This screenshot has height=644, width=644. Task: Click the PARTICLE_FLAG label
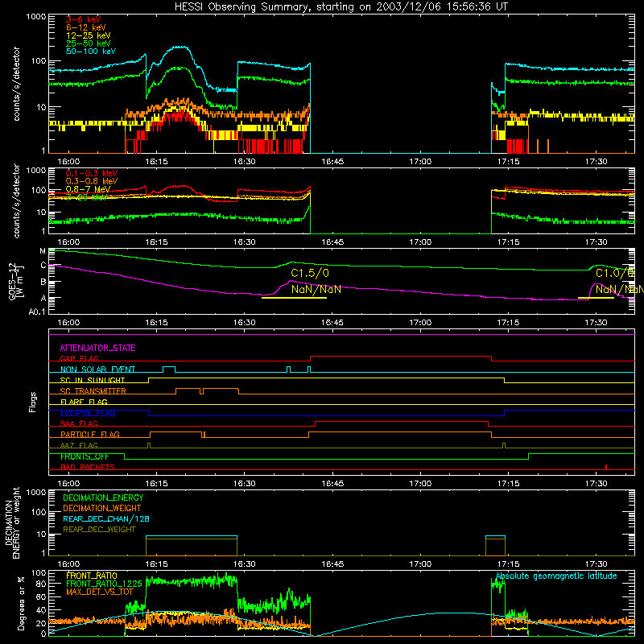coord(90,435)
